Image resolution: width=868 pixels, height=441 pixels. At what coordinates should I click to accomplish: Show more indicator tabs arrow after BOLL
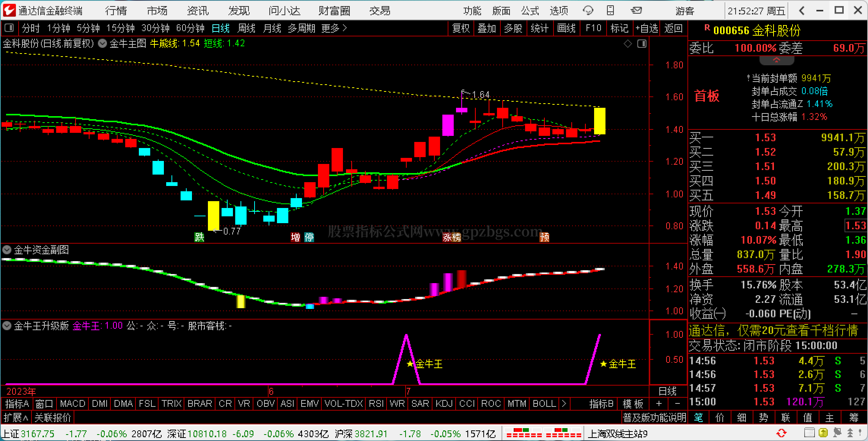pyautogui.click(x=564, y=403)
